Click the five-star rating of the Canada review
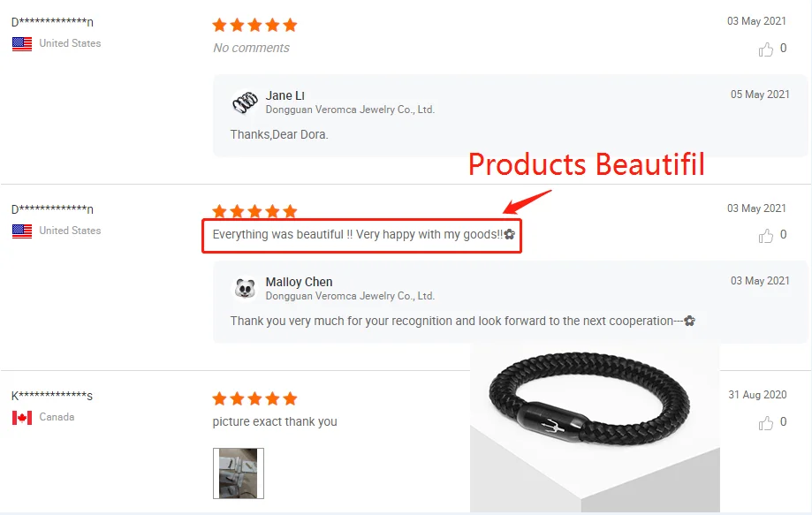This screenshot has width=812, height=515. (x=254, y=398)
